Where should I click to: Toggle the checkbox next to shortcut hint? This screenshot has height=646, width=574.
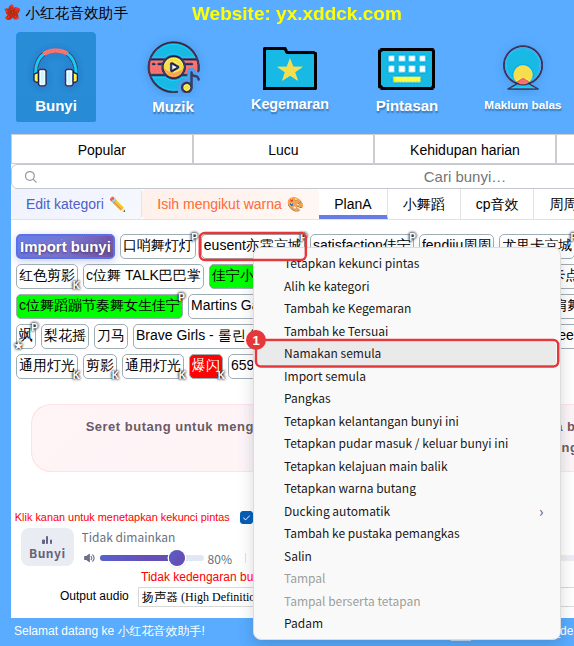(246, 517)
